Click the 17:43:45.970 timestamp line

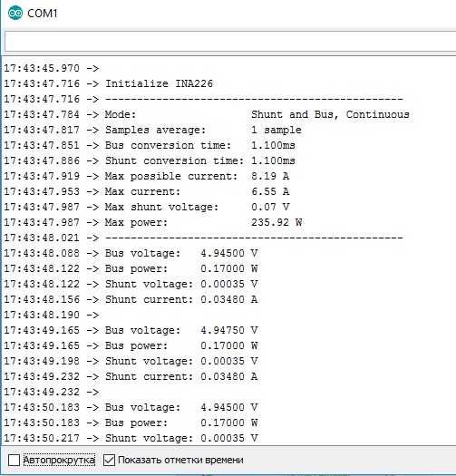pyautogui.click(x=52, y=68)
